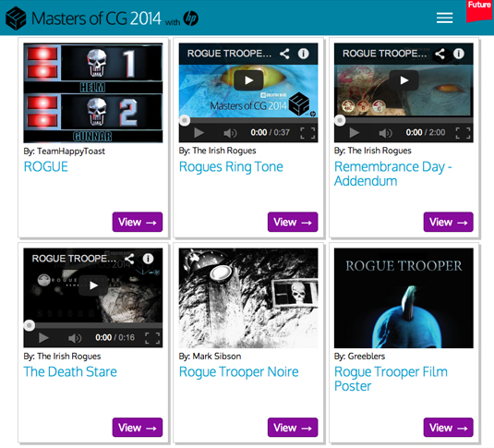Click View button for Rogue Trooper Noire

click(293, 428)
